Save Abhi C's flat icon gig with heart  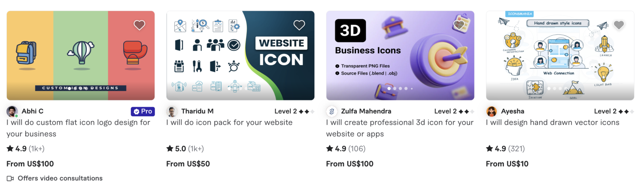(x=140, y=25)
